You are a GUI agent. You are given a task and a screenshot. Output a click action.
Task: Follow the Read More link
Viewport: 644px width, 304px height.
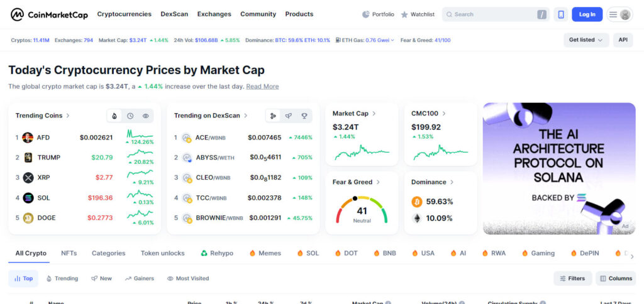[262, 87]
